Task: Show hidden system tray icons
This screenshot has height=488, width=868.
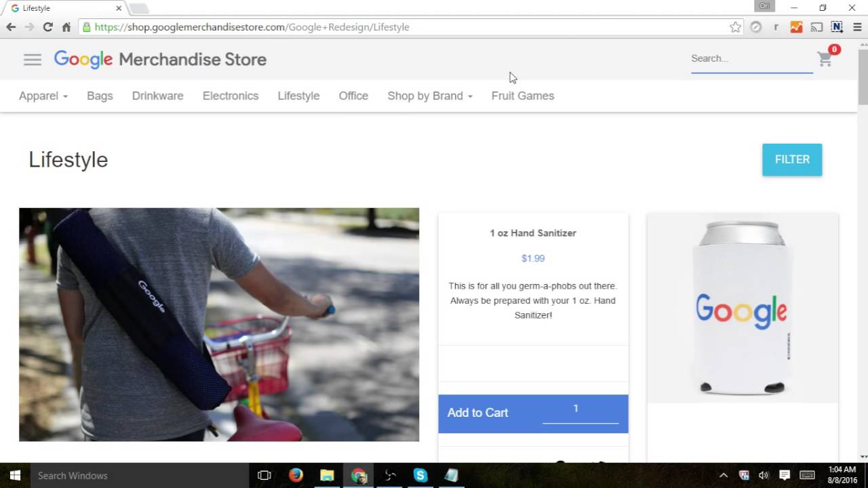Action: 724,475
